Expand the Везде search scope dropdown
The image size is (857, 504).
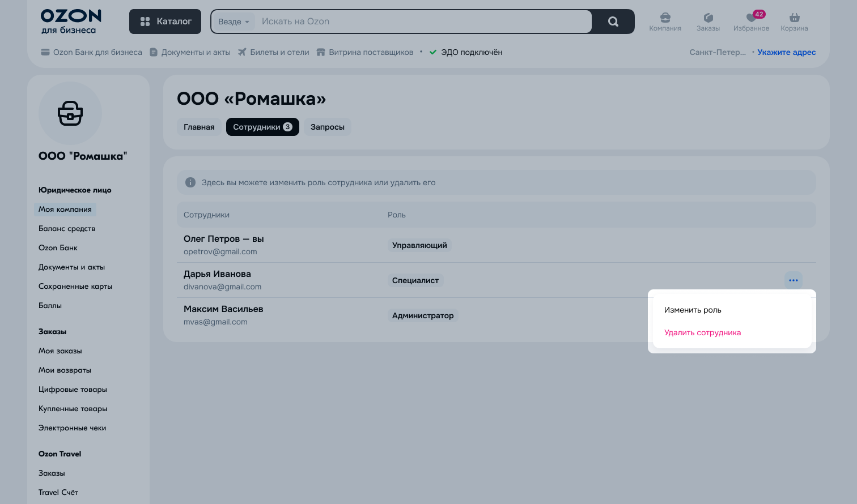point(233,22)
